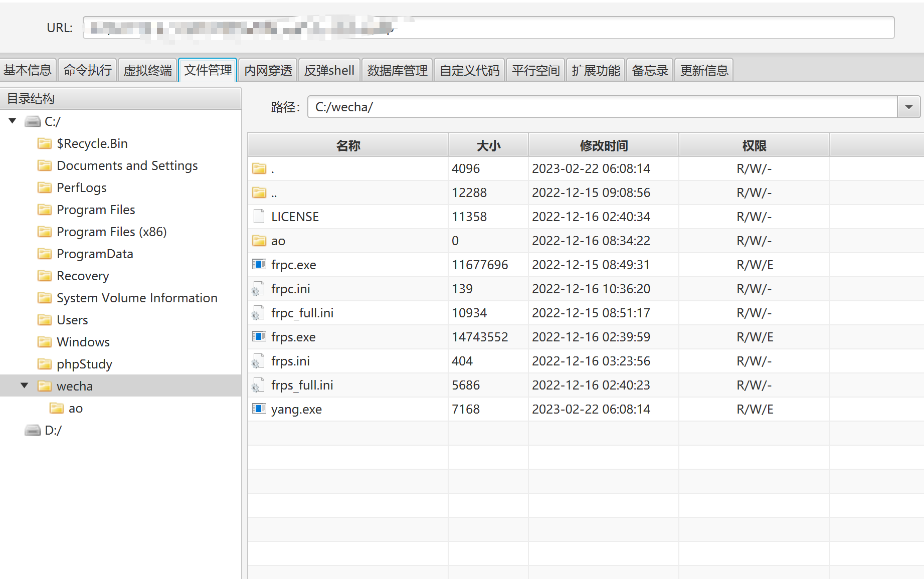Click the Program Files folder icon
Image resolution: width=924 pixels, height=579 pixels.
[45, 210]
